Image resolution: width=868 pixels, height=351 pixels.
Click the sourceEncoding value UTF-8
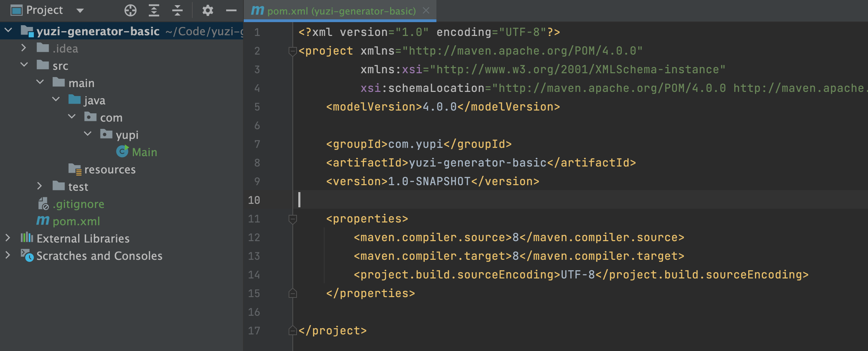coord(578,275)
